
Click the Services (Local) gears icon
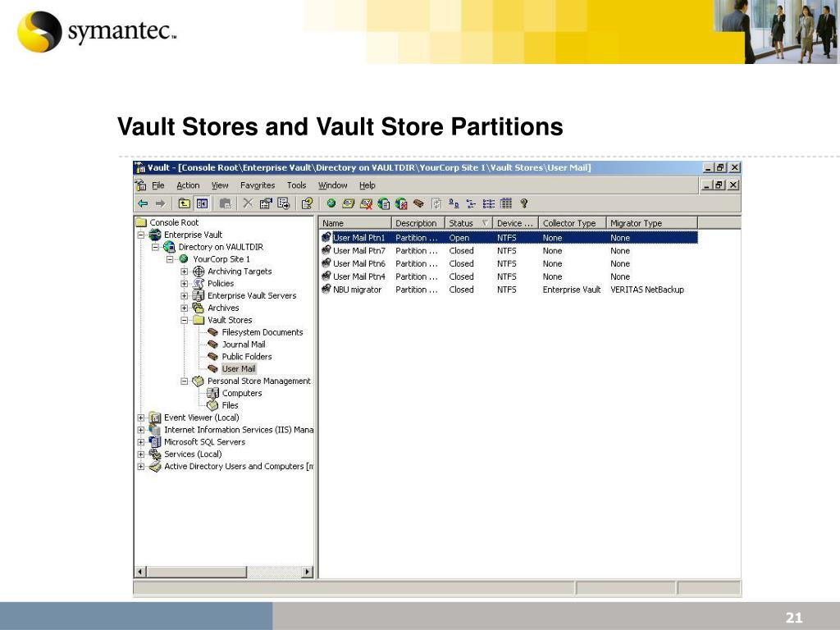(x=155, y=454)
